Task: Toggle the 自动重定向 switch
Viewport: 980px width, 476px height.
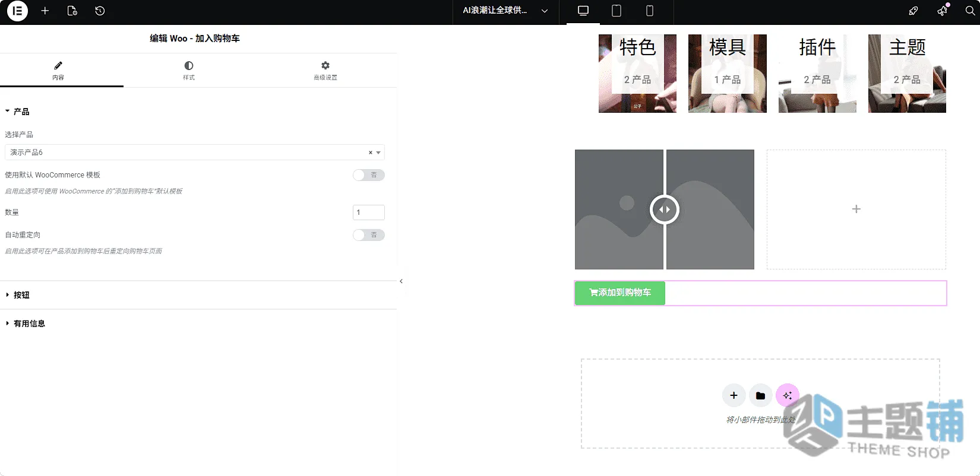Action: (x=369, y=235)
